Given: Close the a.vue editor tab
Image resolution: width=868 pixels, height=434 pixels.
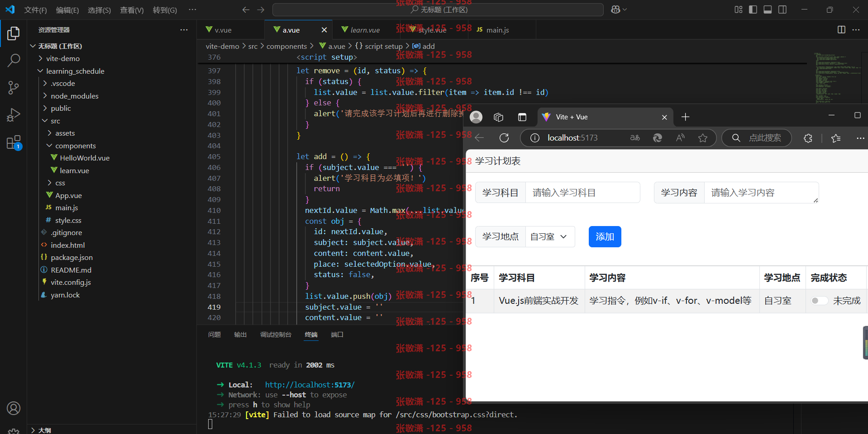Looking at the screenshot, I should click(324, 30).
